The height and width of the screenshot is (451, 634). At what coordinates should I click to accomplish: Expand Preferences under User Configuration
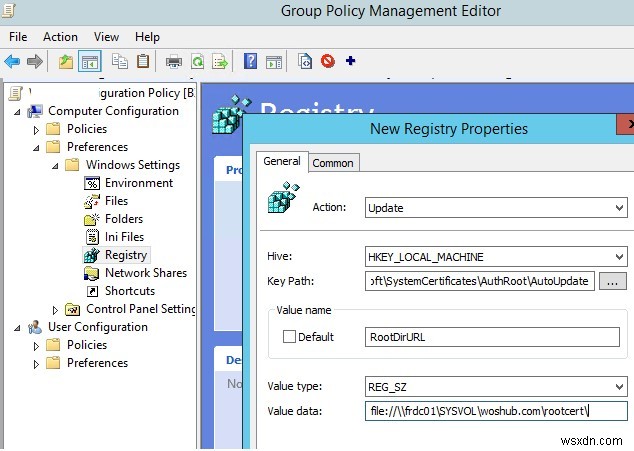tap(36, 364)
